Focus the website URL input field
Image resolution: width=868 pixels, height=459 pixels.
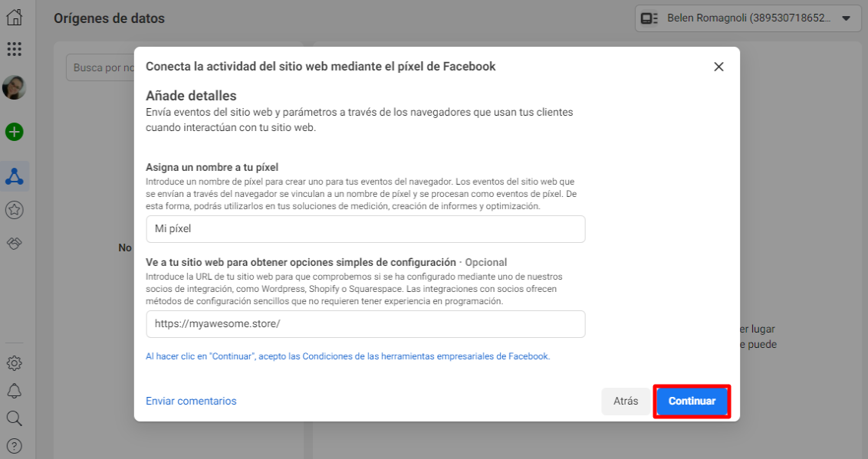coord(365,324)
